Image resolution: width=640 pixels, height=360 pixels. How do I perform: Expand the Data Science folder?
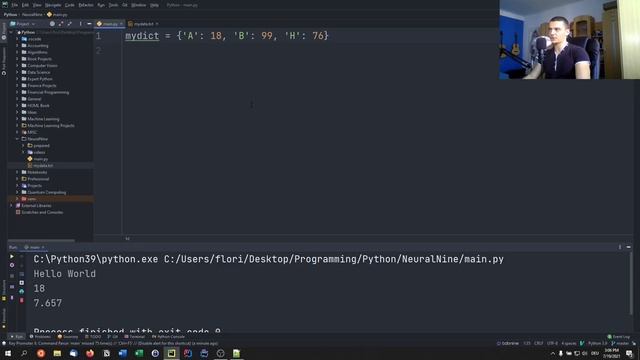pyautogui.click(x=17, y=72)
